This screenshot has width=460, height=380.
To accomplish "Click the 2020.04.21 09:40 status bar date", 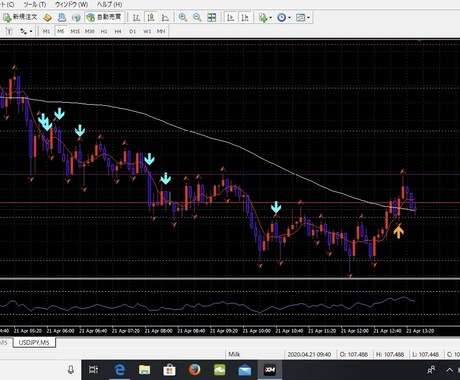I will pyautogui.click(x=309, y=354).
